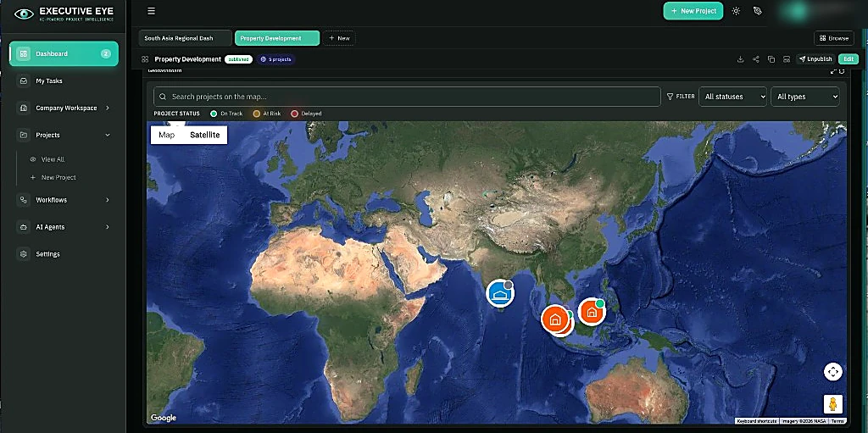Click the orange house marker near Philippines
The width and height of the screenshot is (868, 433).
pyautogui.click(x=591, y=312)
